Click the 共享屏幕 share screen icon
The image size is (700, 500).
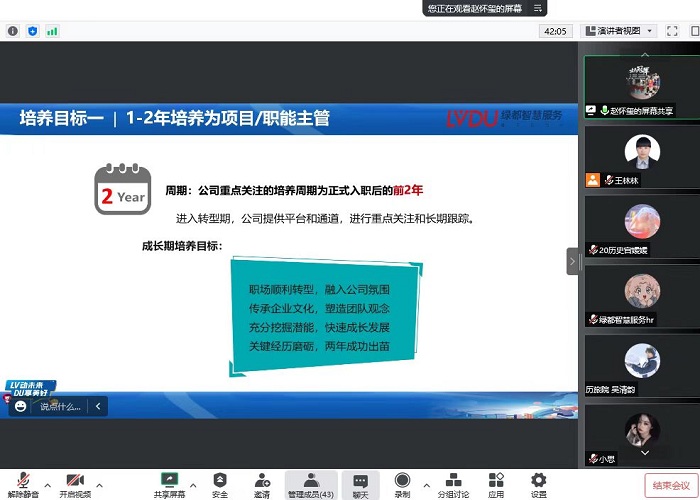169,481
